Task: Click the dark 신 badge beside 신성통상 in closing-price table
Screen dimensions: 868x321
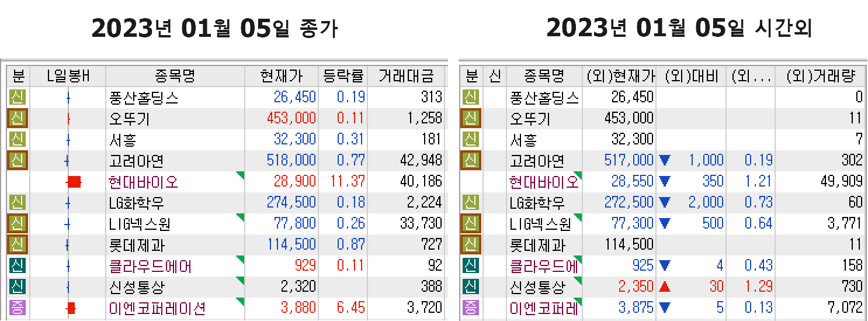Action: tap(18, 287)
